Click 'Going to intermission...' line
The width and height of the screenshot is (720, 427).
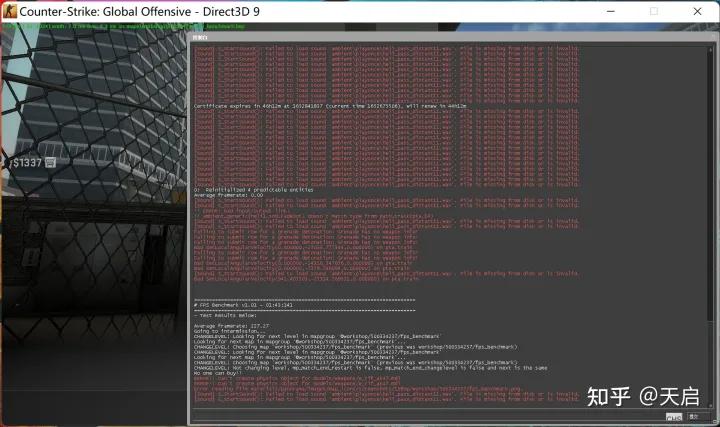[x=230, y=331]
